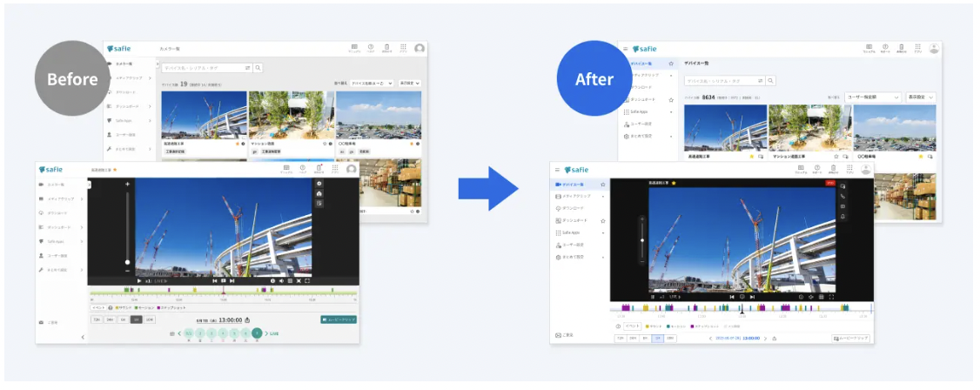Open ユーザー指定順 sort dropdown in After list

pyautogui.click(x=872, y=97)
